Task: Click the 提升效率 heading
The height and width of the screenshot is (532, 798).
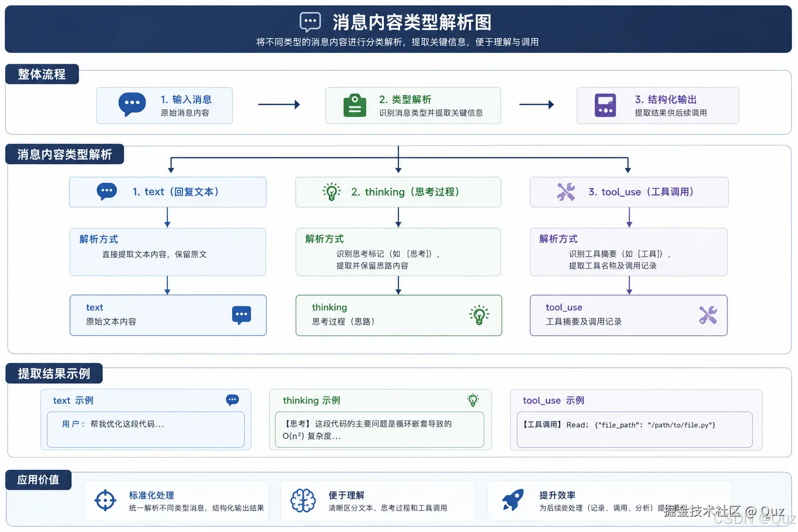Action: pos(557,495)
